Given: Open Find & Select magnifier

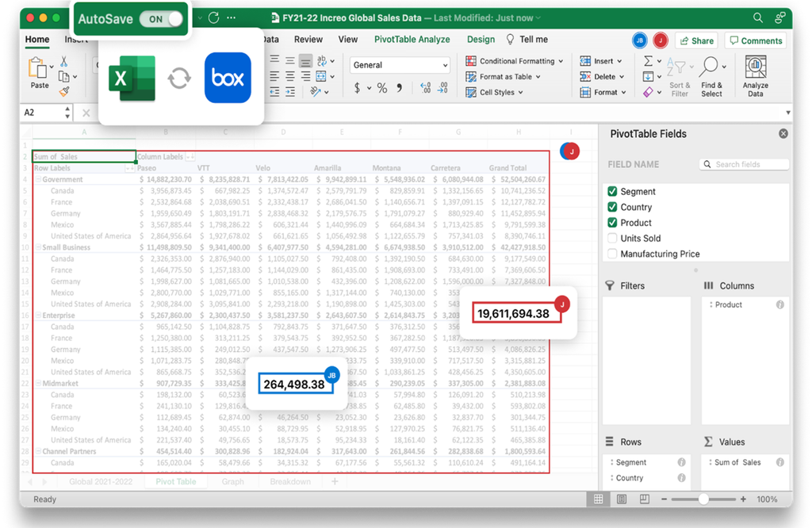Looking at the screenshot, I should tap(710, 70).
